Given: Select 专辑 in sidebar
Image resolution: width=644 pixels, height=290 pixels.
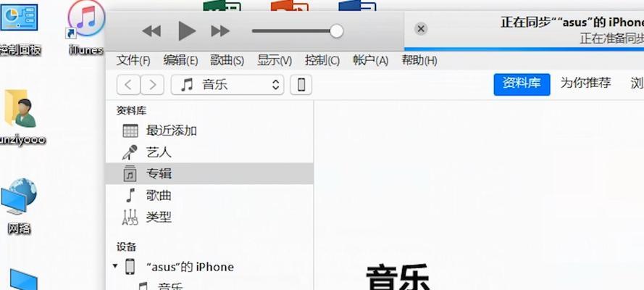Looking at the screenshot, I should point(209,174).
